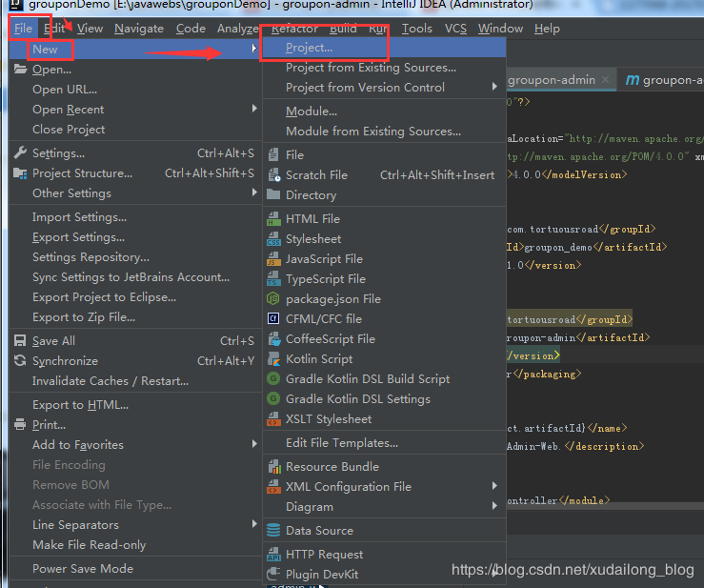This screenshot has width=704, height=588.
Task: Expand XML Configuration File submenu arrow
Action: coord(494,486)
